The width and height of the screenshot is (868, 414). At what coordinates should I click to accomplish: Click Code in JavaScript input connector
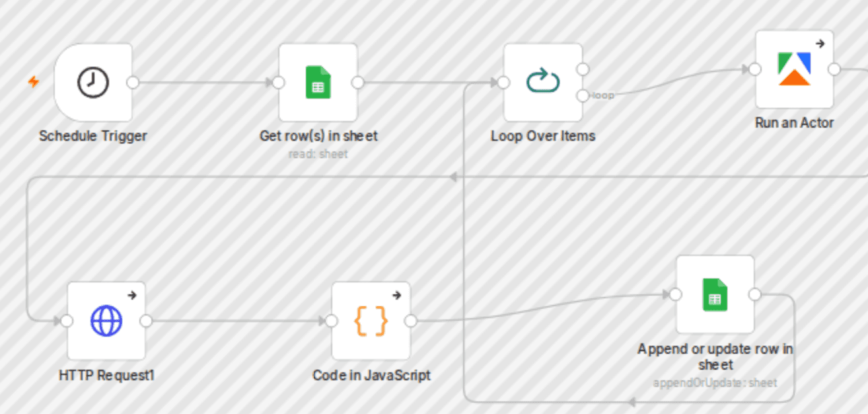(x=332, y=321)
